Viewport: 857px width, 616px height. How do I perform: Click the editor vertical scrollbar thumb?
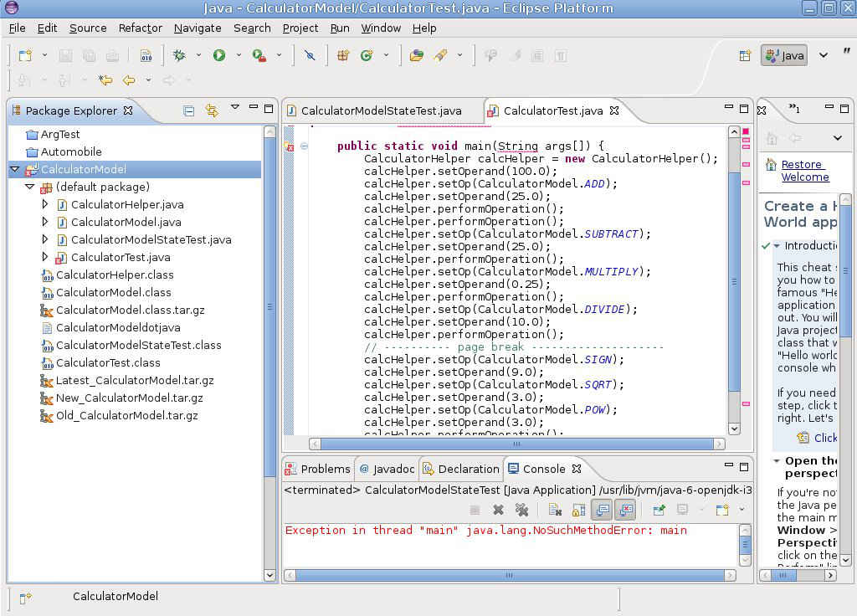click(735, 282)
